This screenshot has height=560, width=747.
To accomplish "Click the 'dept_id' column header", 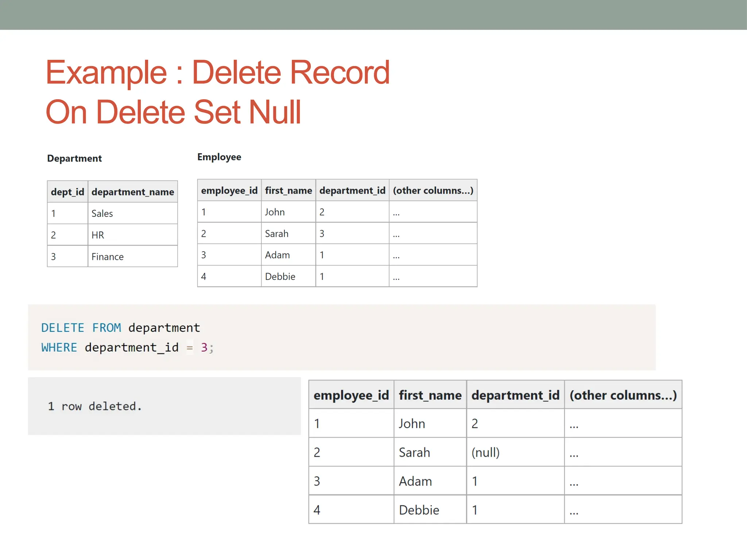I will [67, 192].
